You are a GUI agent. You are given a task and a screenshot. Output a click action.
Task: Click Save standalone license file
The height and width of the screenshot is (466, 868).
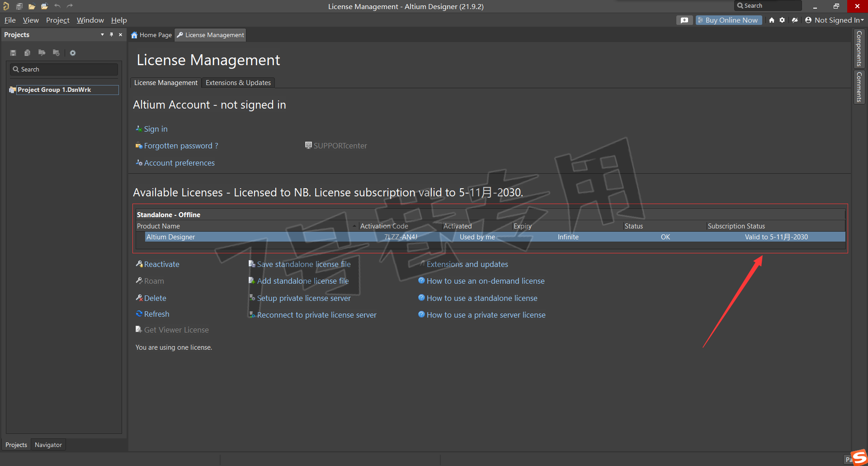point(300,264)
